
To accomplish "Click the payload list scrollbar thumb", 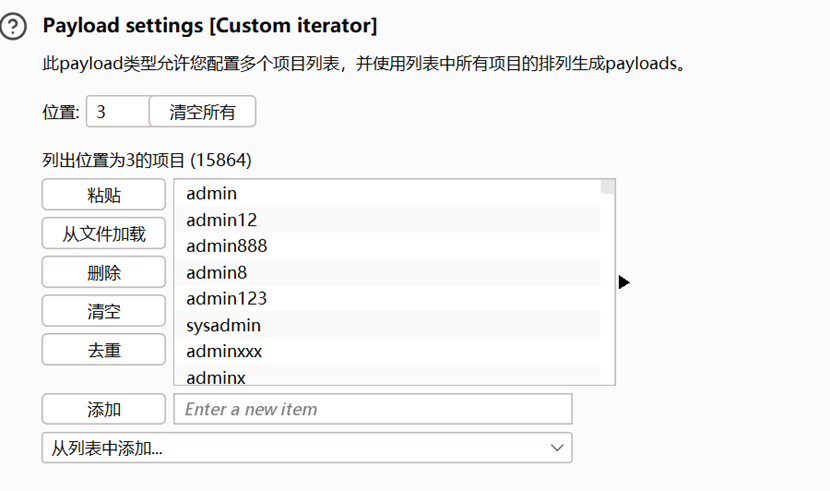I will [x=607, y=187].
